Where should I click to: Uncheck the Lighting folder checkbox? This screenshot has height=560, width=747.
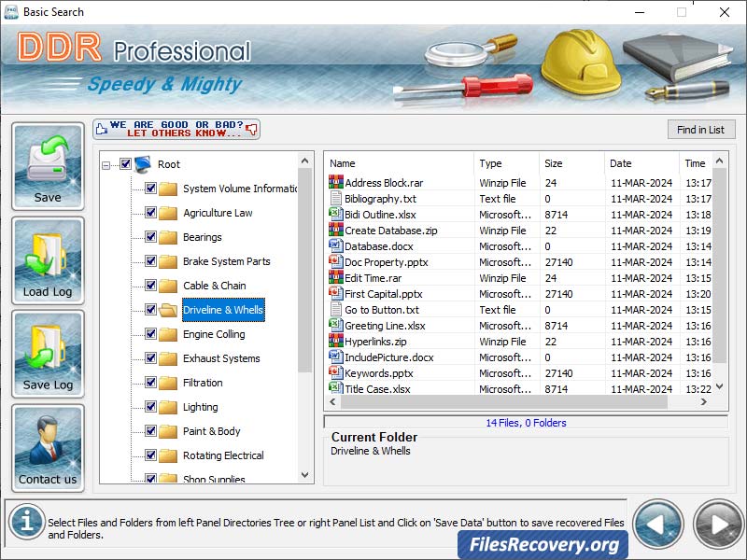click(x=148, y=407)
